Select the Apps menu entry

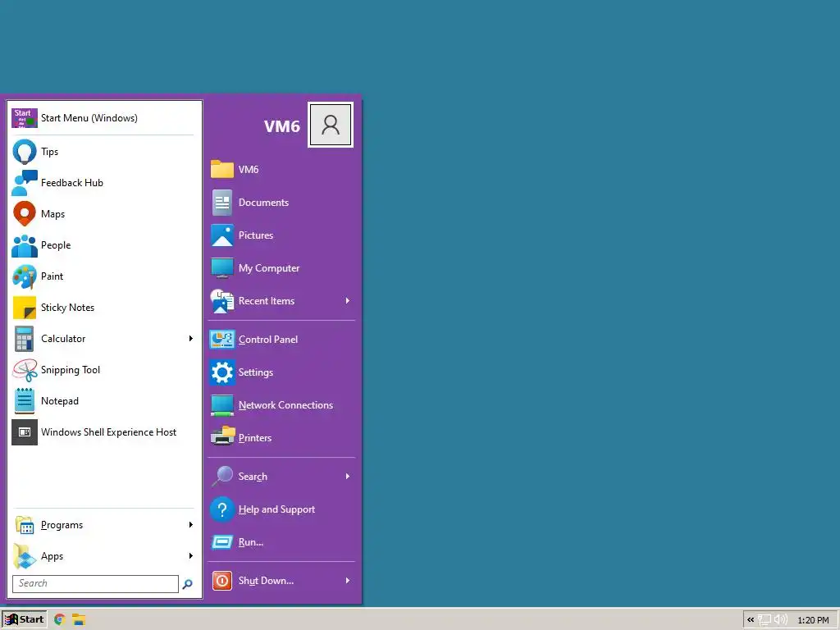pos(103,556)
